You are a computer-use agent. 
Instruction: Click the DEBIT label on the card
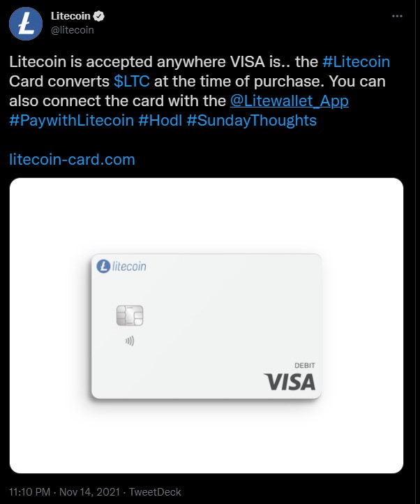point(305,366)
